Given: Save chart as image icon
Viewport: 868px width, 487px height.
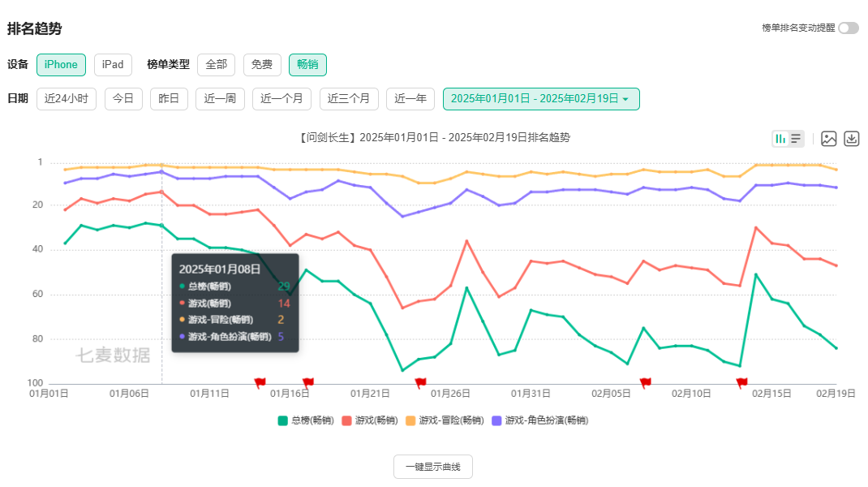Looking at the screenshot, I should pyautogui.click(x=829, y=139).
